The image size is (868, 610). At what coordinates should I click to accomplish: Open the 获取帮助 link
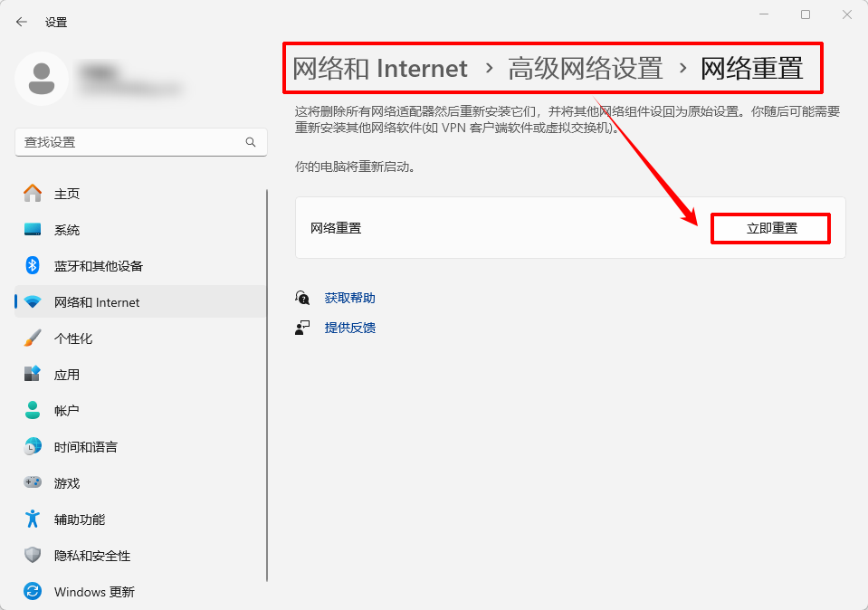pyautogui.click(x=350, y=298)
